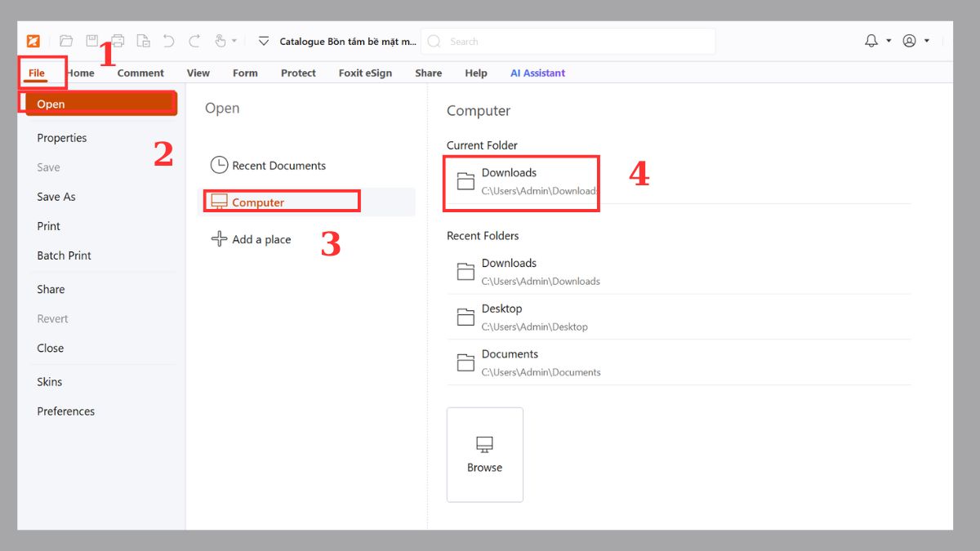The width and height of the screenshot is (980, 551).
Task: Click the user account profile icon
Action: click(x=909, y=41)
